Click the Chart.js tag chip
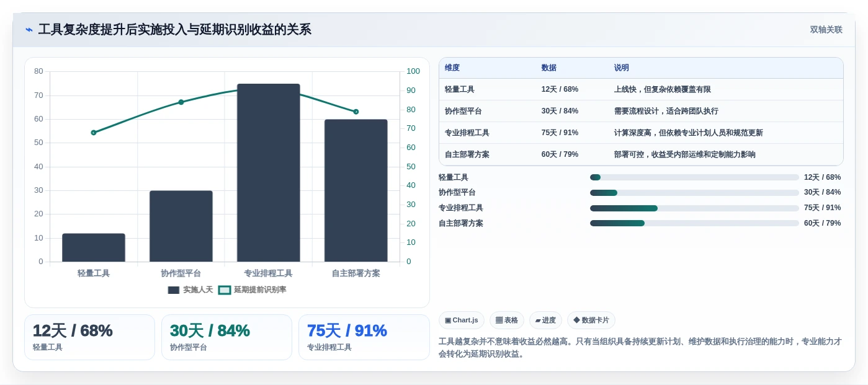 pos(462,321)
